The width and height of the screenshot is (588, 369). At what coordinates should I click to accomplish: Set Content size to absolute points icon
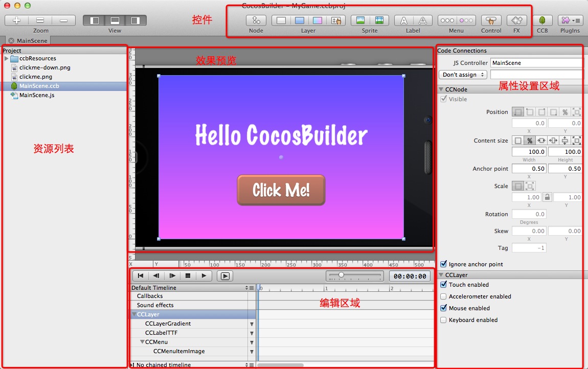[518, 141]
